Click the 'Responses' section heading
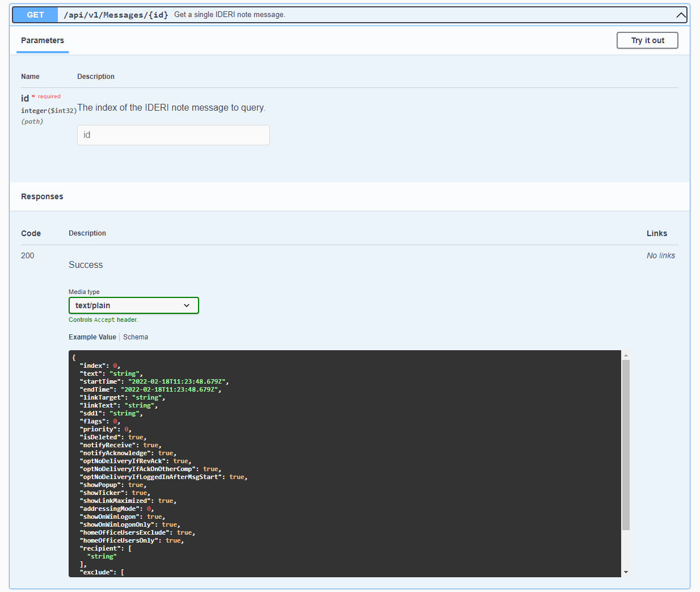The image size is (700, 592). coord(42,196)
